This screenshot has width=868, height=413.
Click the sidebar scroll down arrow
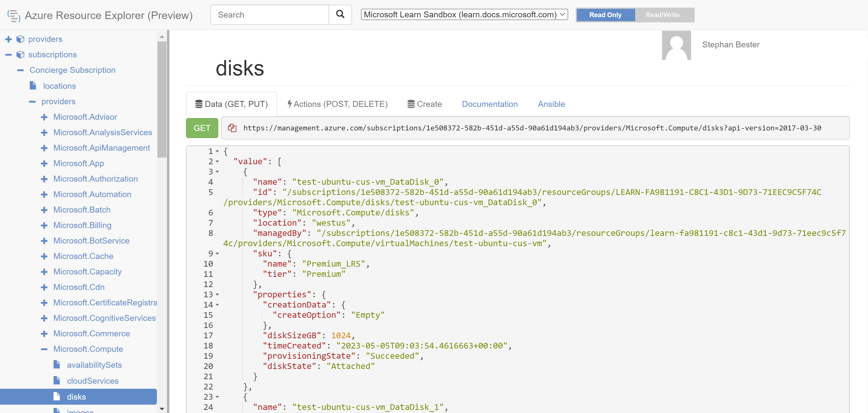click(162, 409)
